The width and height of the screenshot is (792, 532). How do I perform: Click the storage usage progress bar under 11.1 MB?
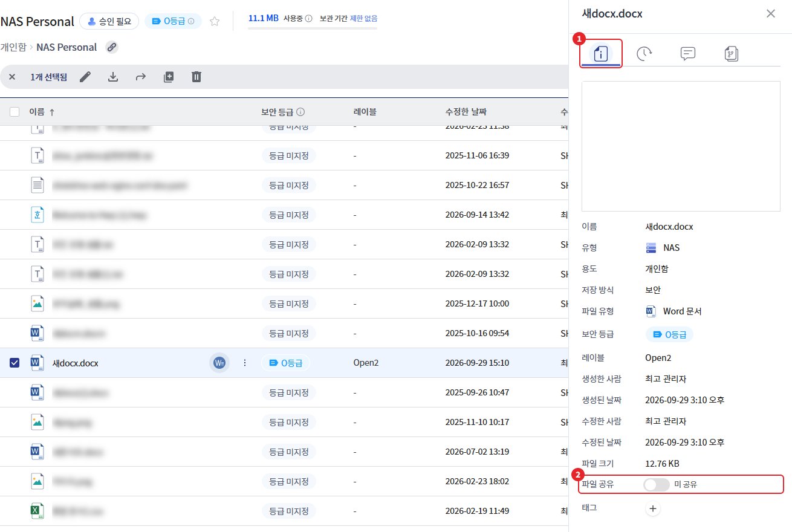click(x=313, y=28)
